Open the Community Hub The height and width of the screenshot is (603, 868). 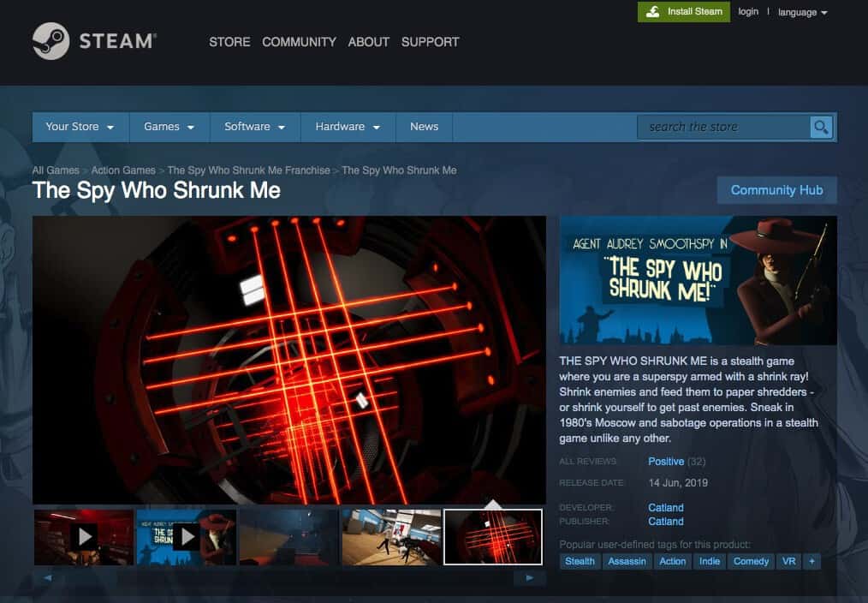point(776,190)
